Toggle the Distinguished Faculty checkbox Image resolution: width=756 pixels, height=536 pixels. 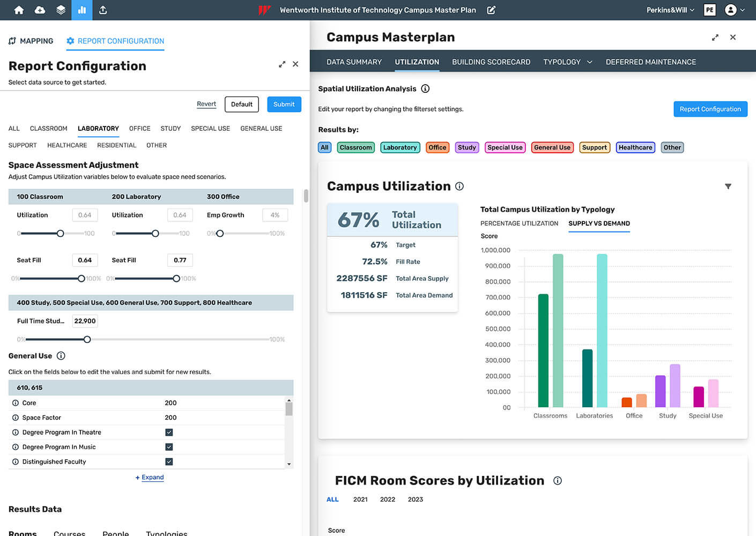169,461
